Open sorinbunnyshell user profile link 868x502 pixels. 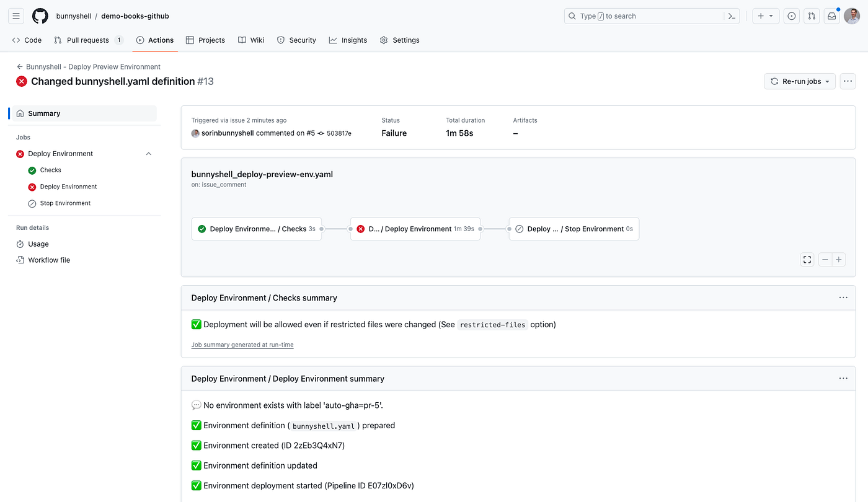pos(228,133)
